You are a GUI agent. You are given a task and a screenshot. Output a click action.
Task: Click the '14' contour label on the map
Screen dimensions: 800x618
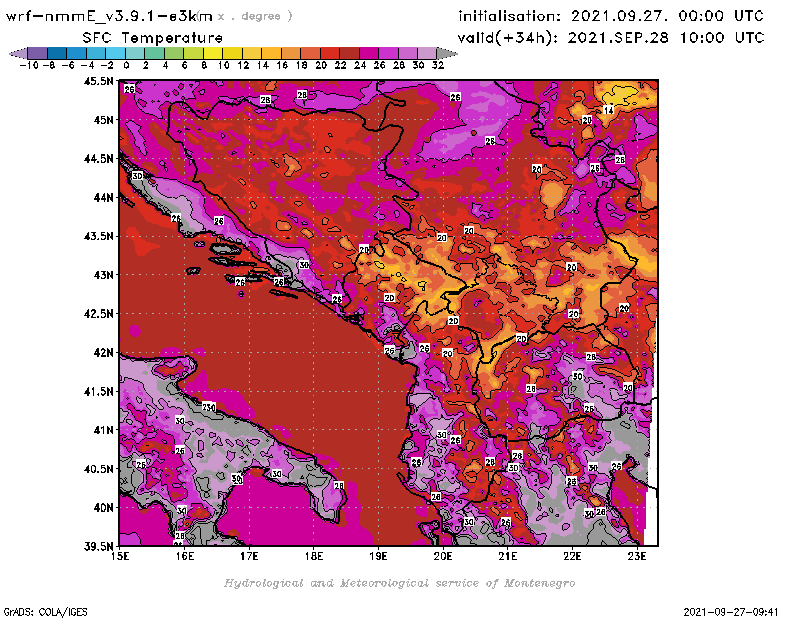click(609, 110)
